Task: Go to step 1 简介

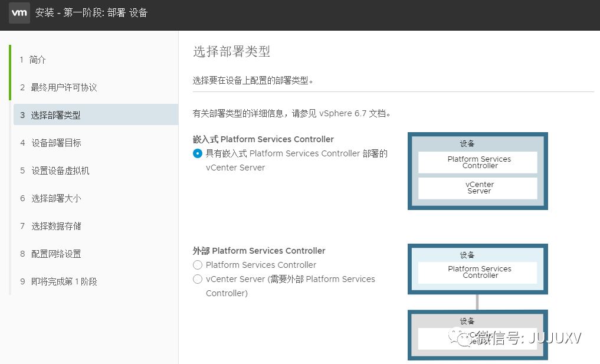Action: click(x=37, y=60)
